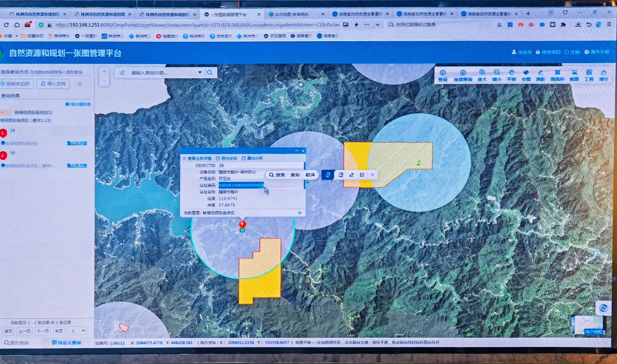Click the 放大 zoom in tool
Viewport: 617px width, 364px height.
482,75
